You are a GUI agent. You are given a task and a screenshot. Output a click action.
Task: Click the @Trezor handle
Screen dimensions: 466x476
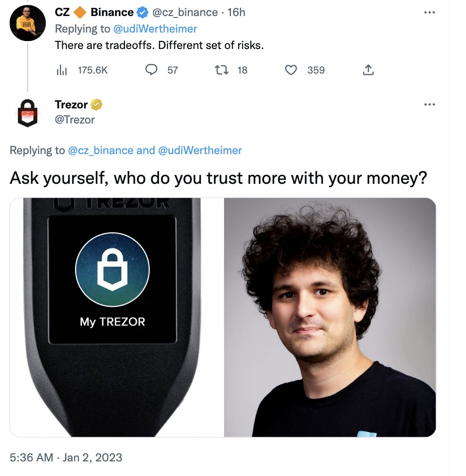75,120
